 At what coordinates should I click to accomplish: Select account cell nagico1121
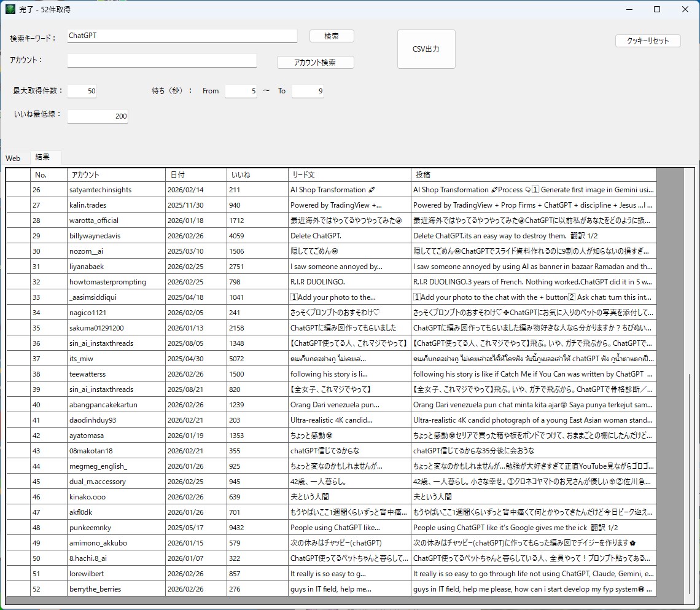pos(116,313)
